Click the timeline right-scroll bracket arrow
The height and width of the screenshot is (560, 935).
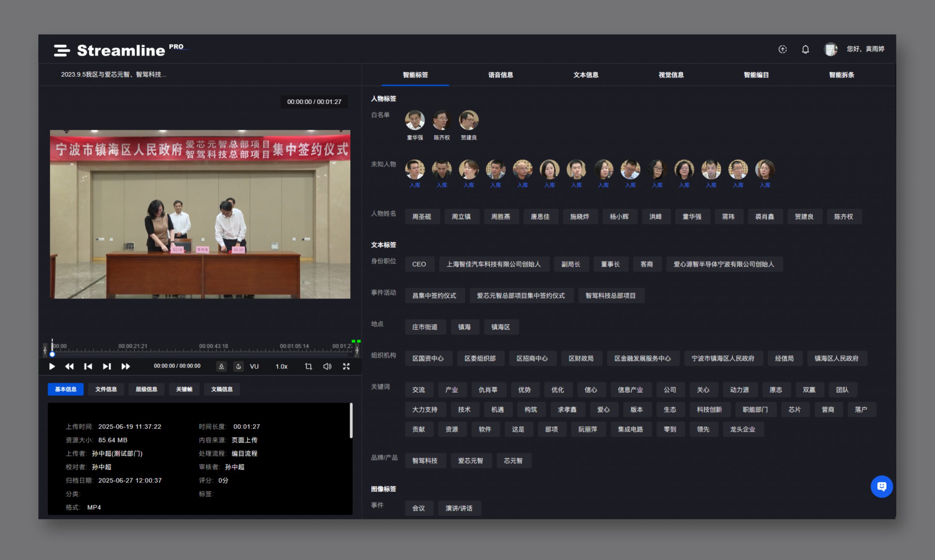click(357, 350)
